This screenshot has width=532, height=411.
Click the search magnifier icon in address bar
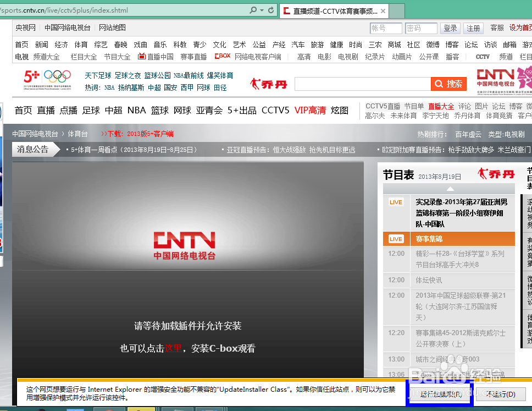[x=253, y=10]
